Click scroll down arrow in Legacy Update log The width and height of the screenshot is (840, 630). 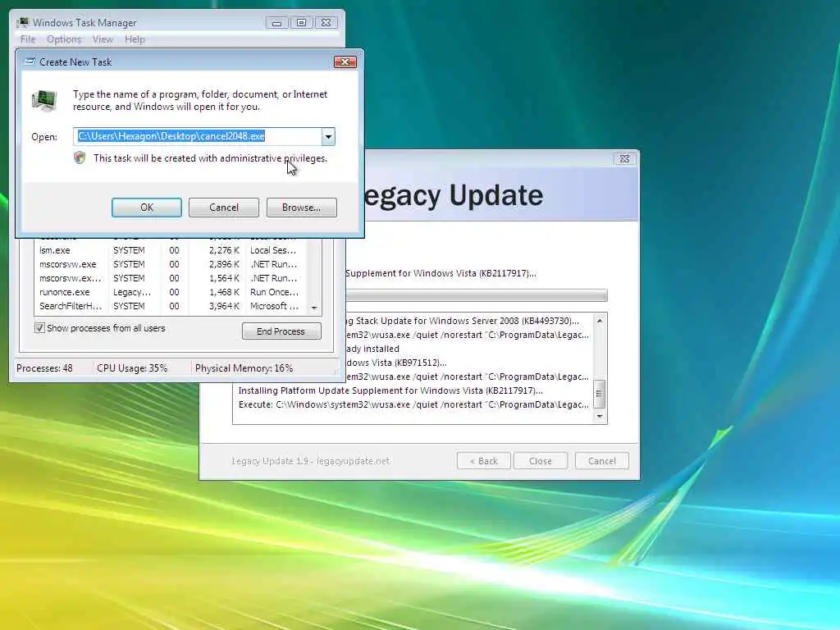click(600, 416)
